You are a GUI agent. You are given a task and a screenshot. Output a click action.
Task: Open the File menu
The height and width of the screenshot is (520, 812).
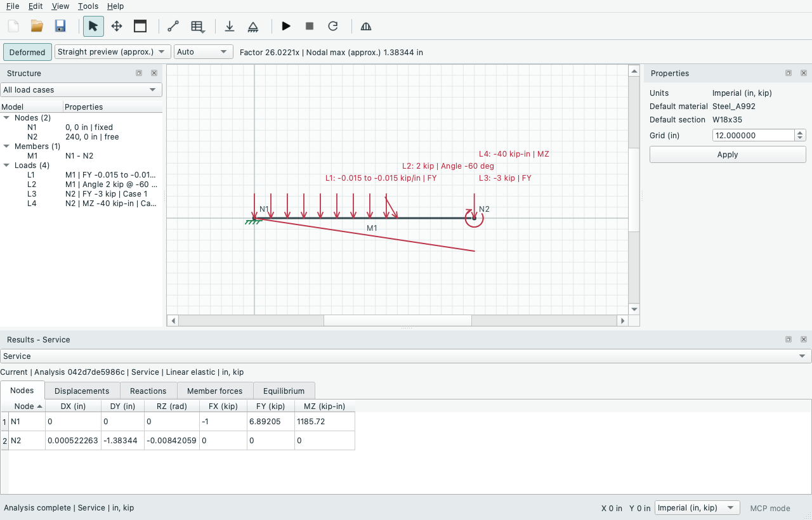pyautogui.click(x=13, y=6)
